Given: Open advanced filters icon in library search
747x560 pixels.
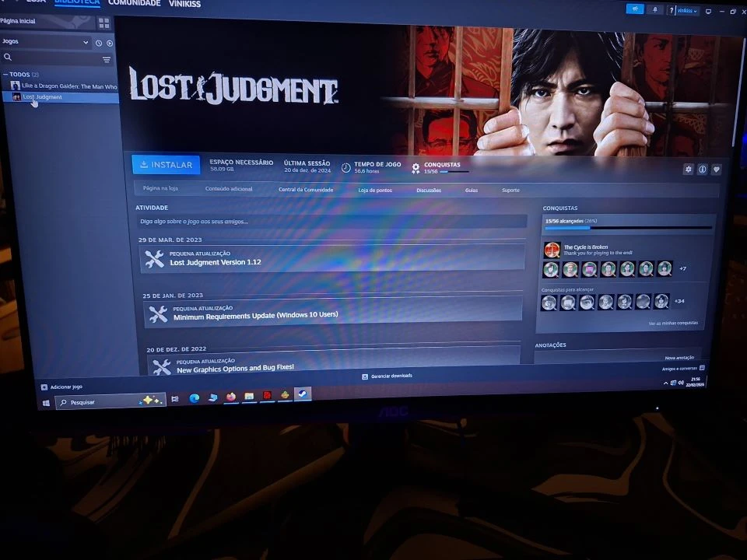Looking at the screenshot, I should click(x=107, y=59).
